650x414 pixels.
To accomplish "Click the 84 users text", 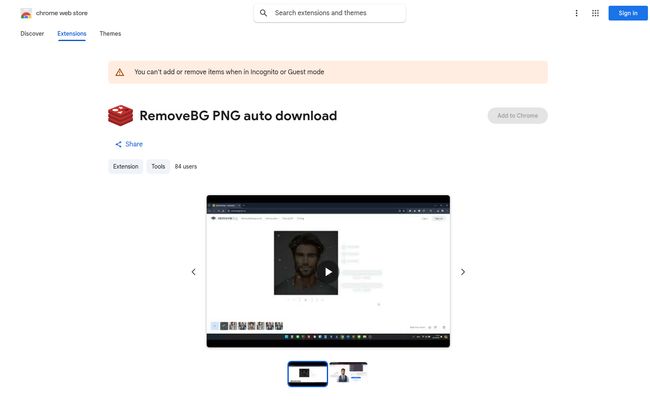I will (x=186, y=167).
